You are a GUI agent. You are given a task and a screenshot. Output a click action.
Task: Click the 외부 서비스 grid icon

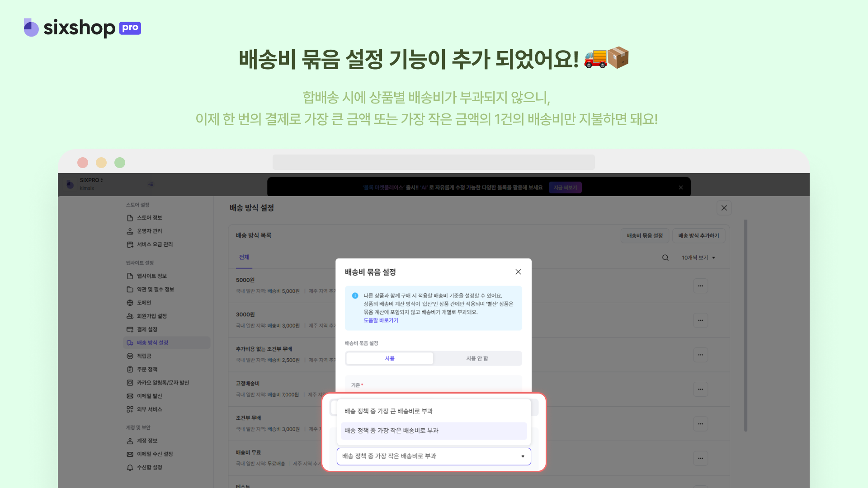130,409
